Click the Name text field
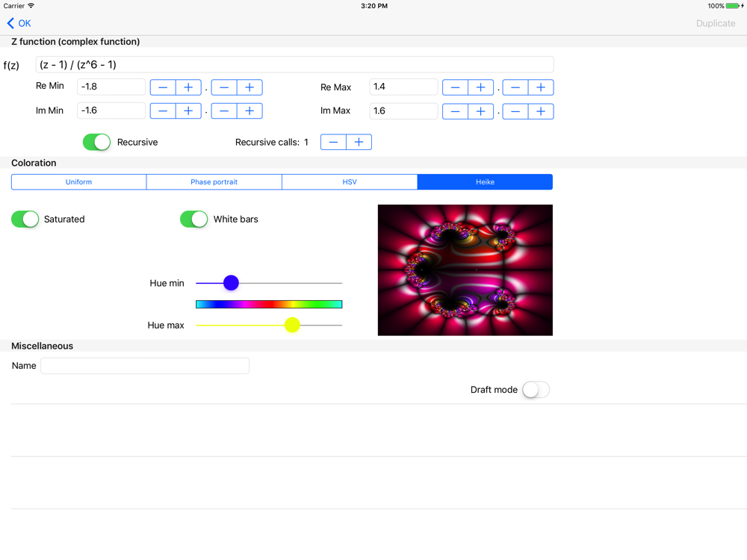The height and width of the screenshot is (560, 747). (145, 366)
